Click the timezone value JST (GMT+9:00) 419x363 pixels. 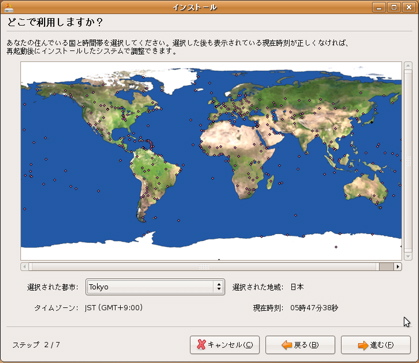point(114,308)
